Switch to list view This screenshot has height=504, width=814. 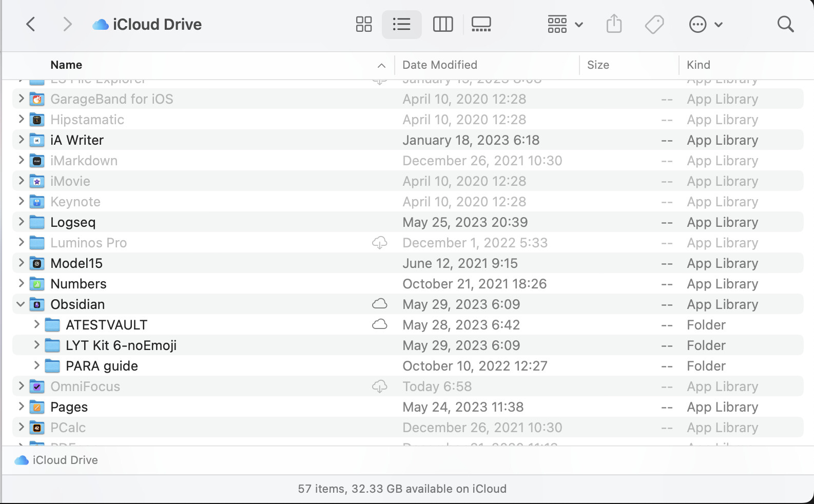coord(401,24)
